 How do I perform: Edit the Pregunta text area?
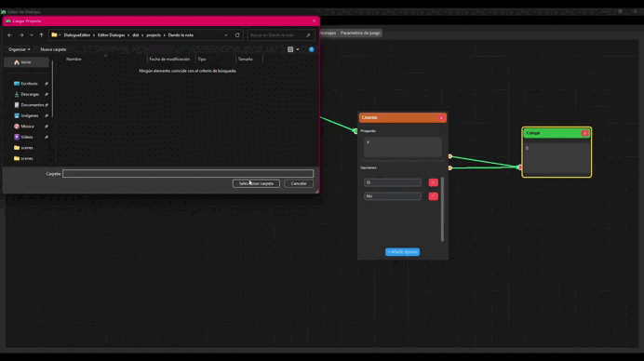click(x=402, y=147)
